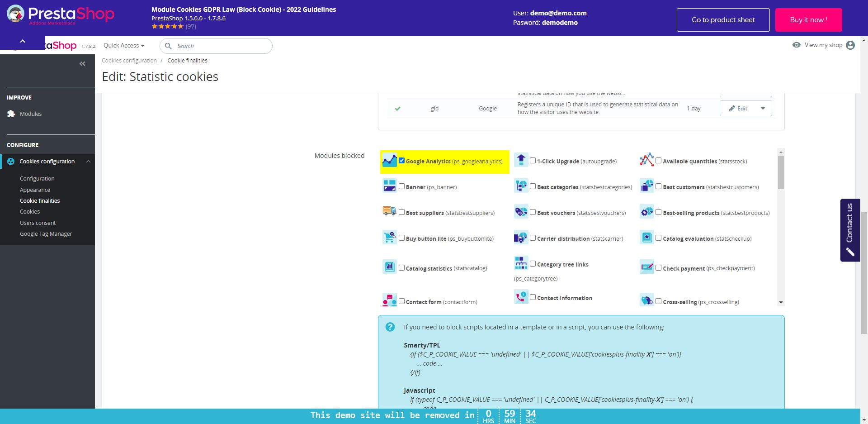Click the Check payment module icon
This screenshot has width=868, height=424.
[647, 267]
